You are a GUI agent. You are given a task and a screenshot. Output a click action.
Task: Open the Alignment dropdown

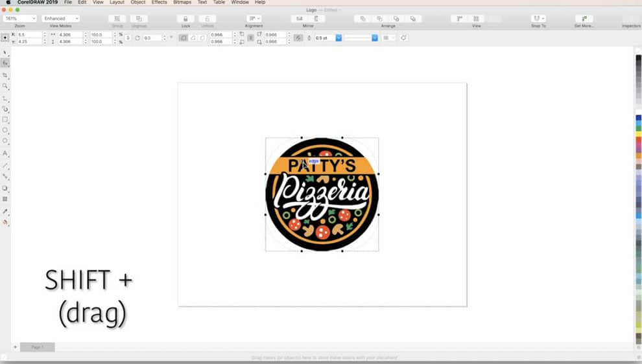[x=254, y=18]
